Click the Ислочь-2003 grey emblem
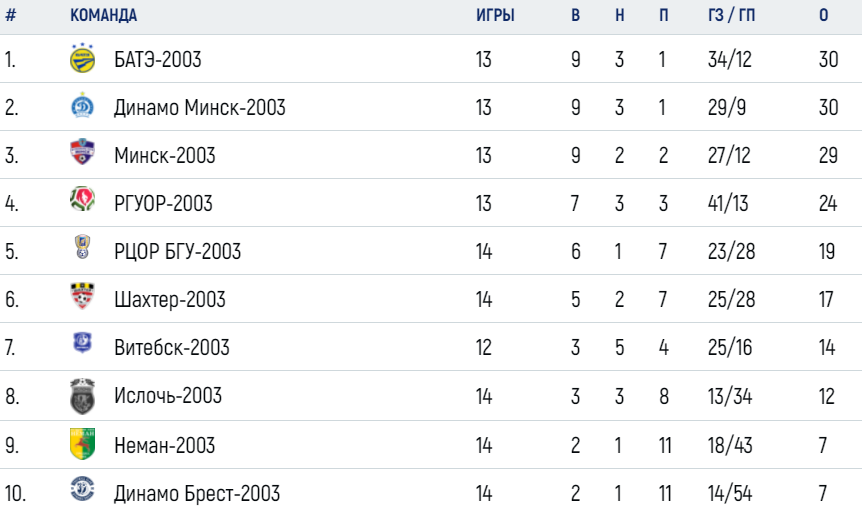Image resolution: width=862 pixels, height=510 pixels. (x=82, y=396)
